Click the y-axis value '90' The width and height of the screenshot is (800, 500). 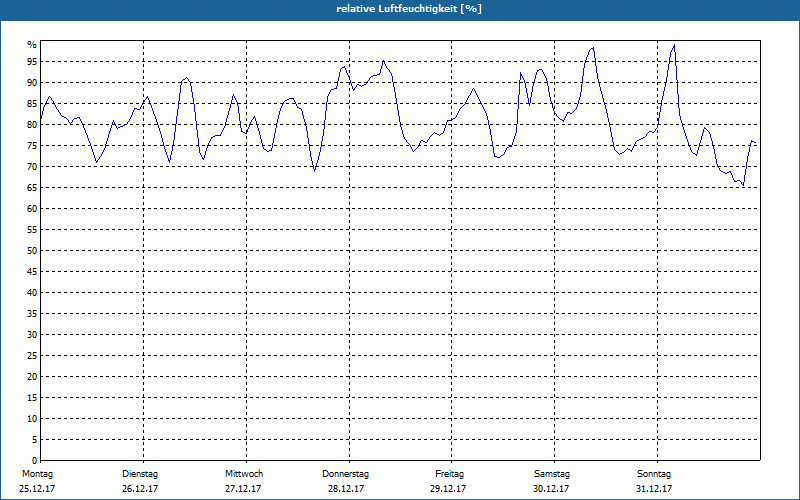click(32, 83)
